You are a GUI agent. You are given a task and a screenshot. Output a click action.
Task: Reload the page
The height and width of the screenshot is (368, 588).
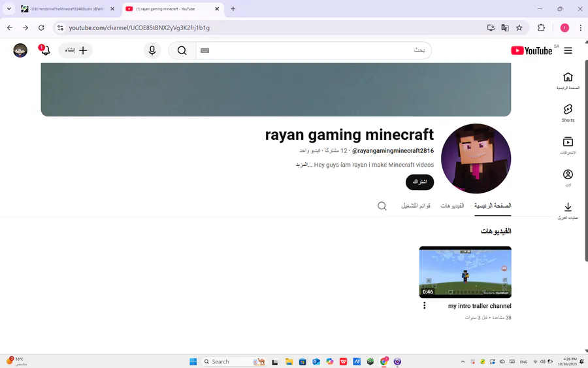pos(41,27)
